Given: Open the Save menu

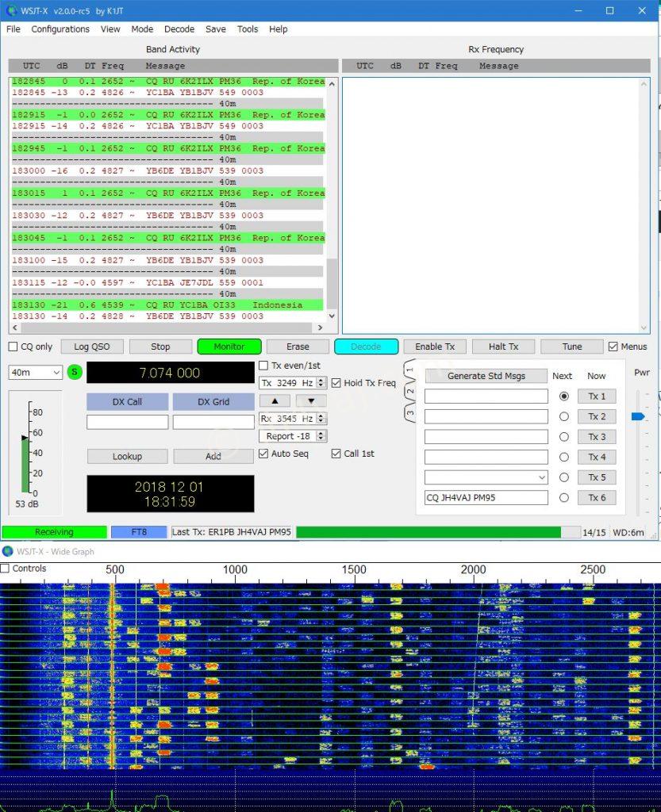Looking at the screenshot, I should [x=216, y=29].
